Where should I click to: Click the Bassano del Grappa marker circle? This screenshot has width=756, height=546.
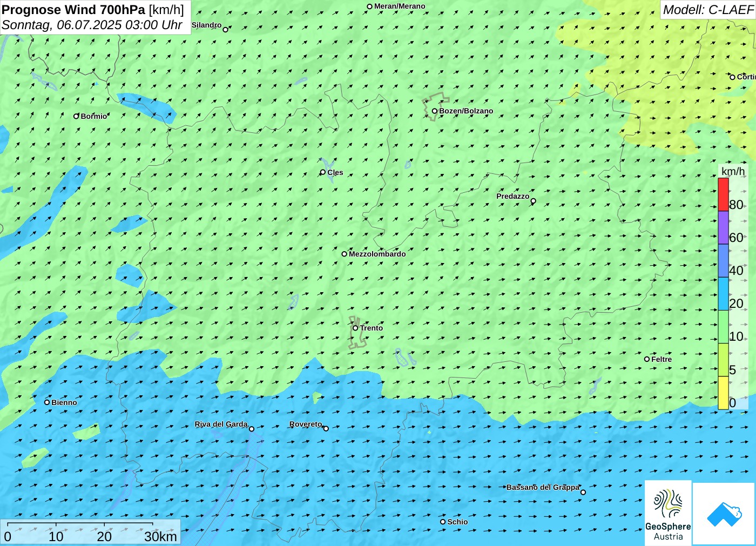point(583,492)
